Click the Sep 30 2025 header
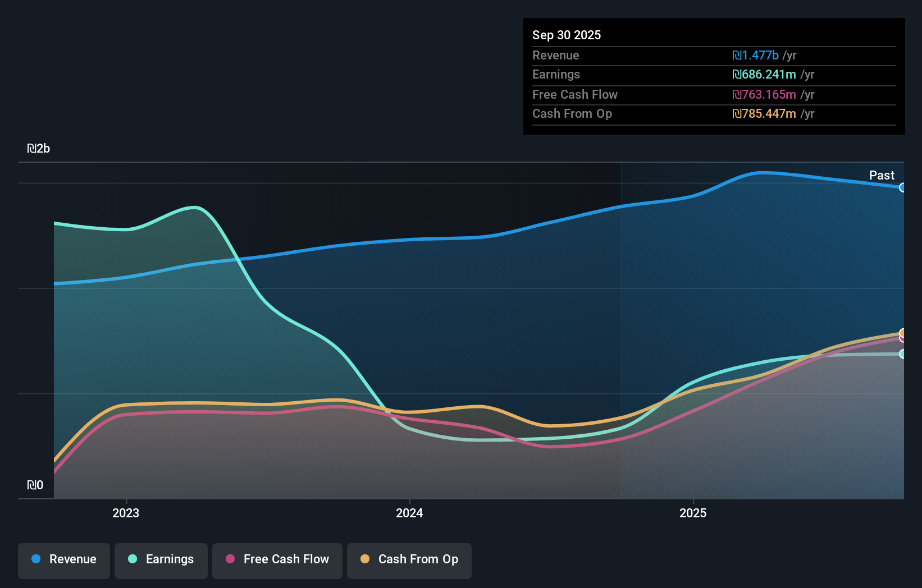Screen dimensions: 922x588 point(567,35)
